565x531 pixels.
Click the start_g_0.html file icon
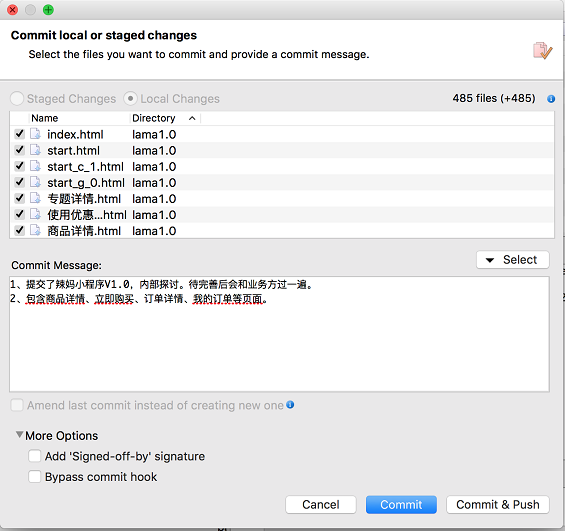point(35,182)
